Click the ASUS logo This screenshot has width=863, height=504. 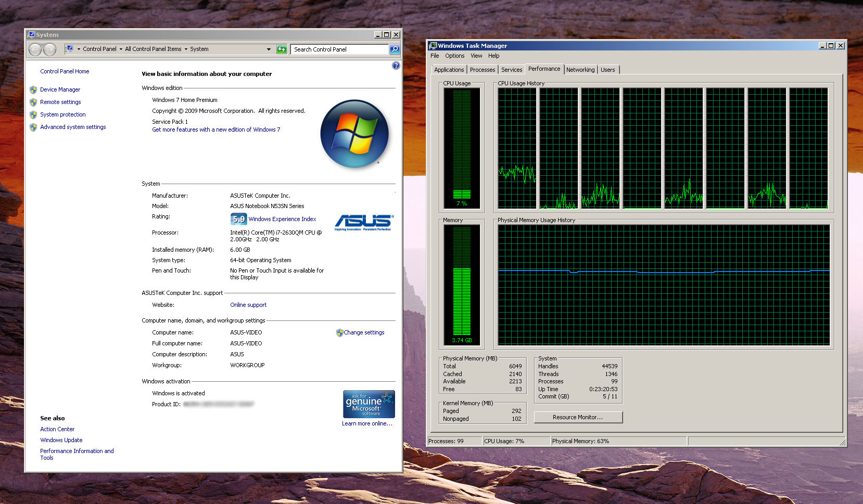pyautogui.click(x=363, y=222)
